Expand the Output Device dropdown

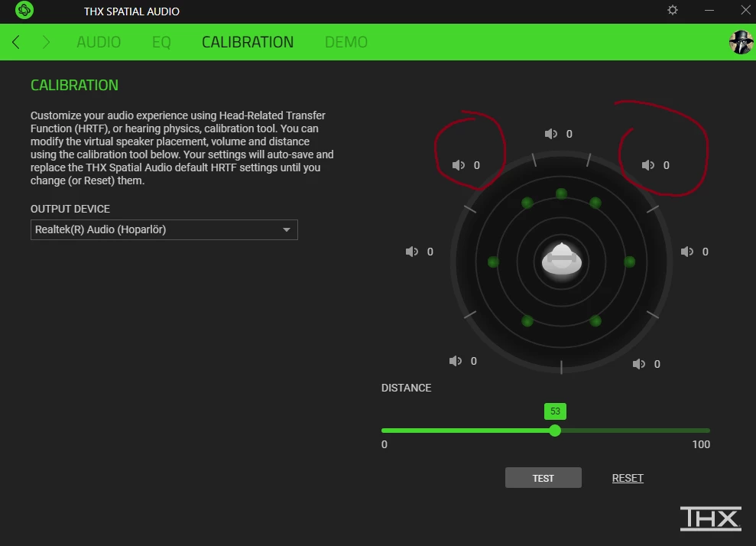(x=164, y=229)
